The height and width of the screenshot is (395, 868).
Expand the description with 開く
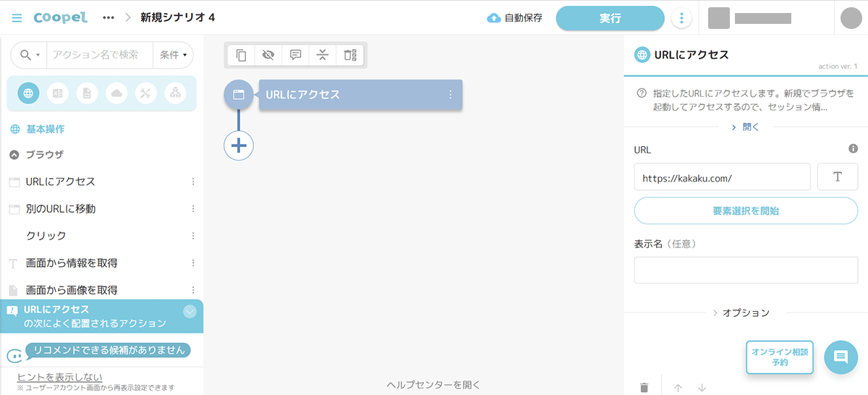pyautogui.click(x=745, y=127)
